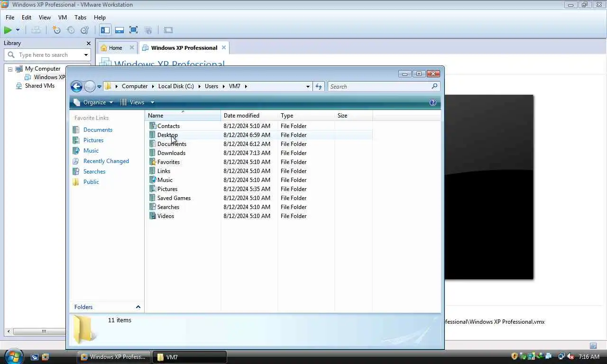Close the Home tab
Screen dimensions: 607x364
(x=132, y=48)
